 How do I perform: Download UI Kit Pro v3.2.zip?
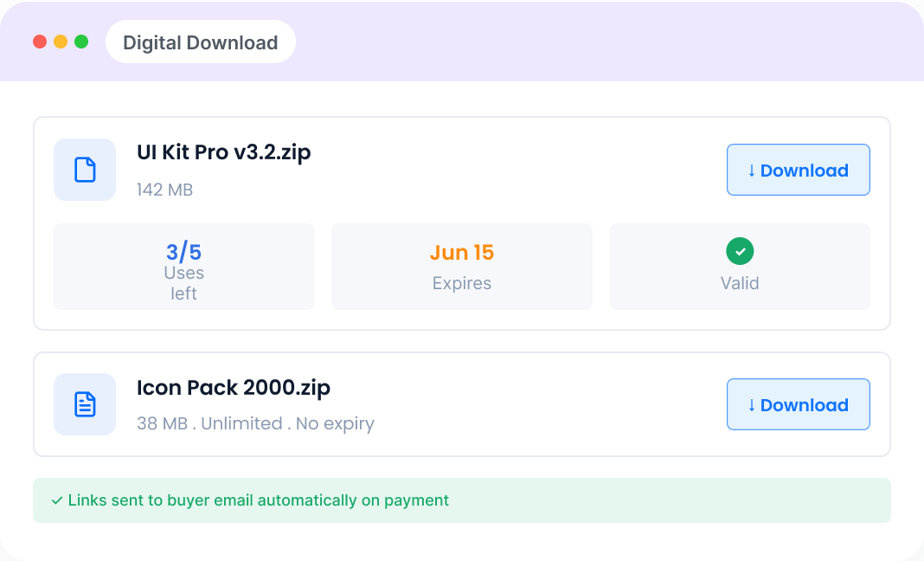click(798, 170)
